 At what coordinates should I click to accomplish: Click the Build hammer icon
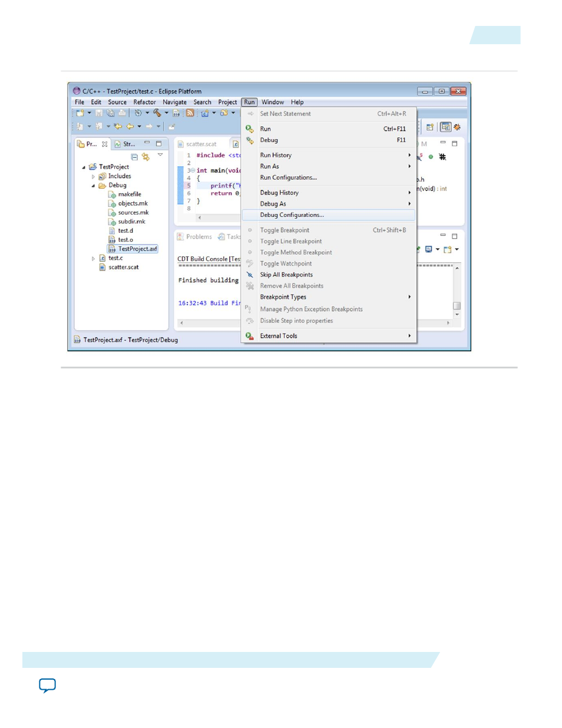tap(157, 113)
